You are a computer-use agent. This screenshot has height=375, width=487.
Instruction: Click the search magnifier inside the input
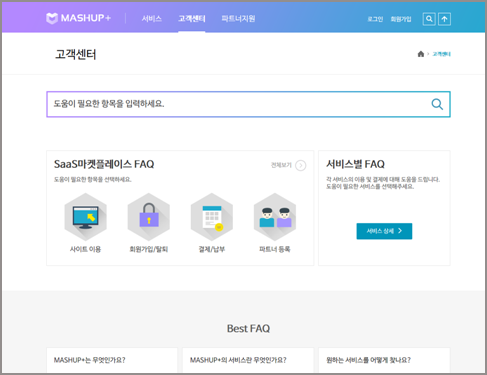tap(437, 104)
